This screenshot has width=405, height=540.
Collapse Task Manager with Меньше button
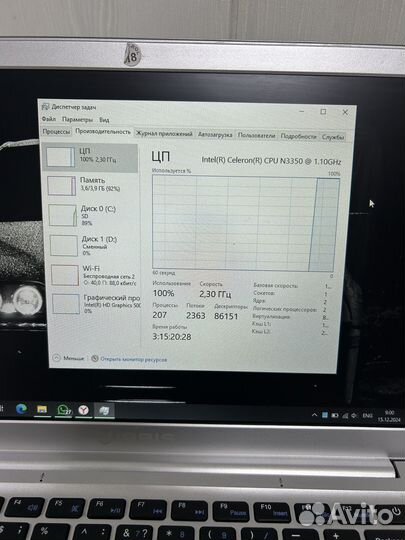click(69, 358)
